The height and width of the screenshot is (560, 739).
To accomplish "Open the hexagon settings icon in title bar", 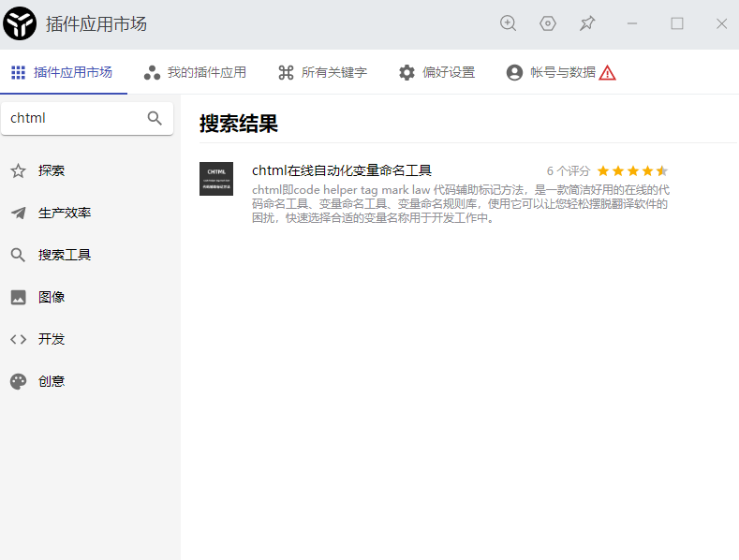I will point(548,23).
